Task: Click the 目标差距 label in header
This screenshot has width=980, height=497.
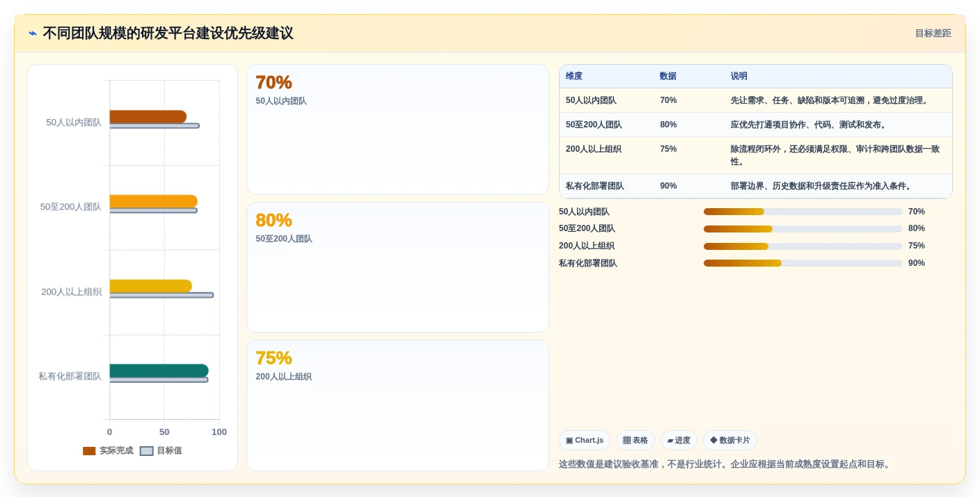Action: point(933,33)
